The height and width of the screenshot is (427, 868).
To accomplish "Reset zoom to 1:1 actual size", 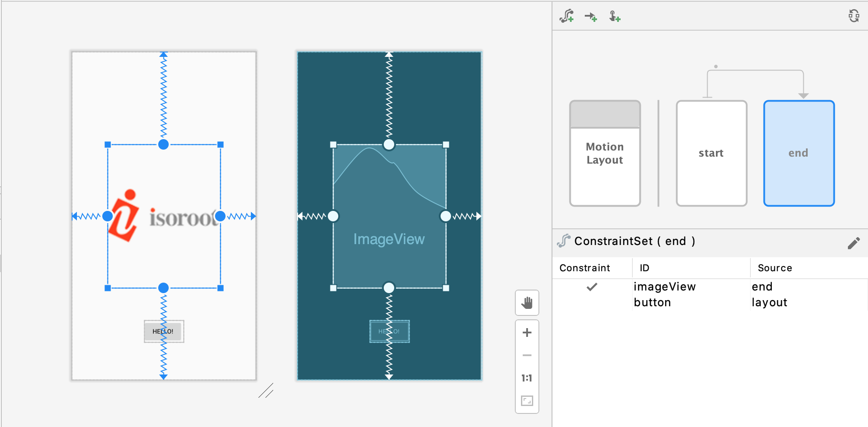I will 527,378.
